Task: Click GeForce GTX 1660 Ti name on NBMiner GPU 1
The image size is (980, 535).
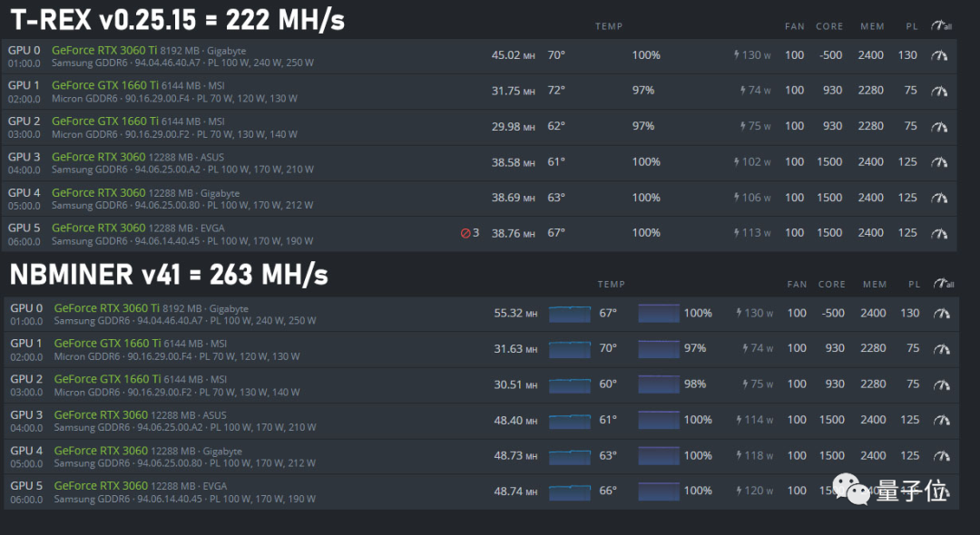Action: click(x=106, y=344)
